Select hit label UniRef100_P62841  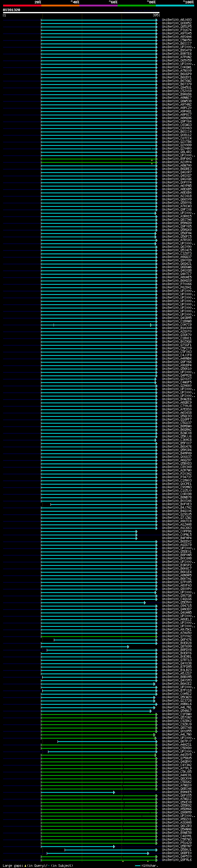coord(177,287)
